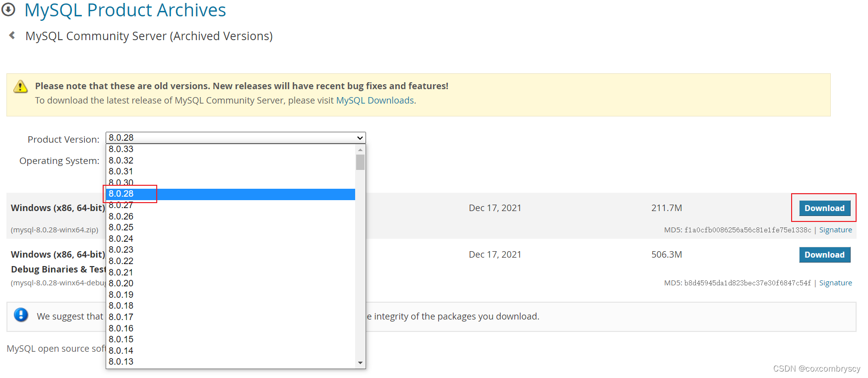The image size is (868, 378).
Task: Click the blue info exclamation icon
Action: tap(21, 315)
